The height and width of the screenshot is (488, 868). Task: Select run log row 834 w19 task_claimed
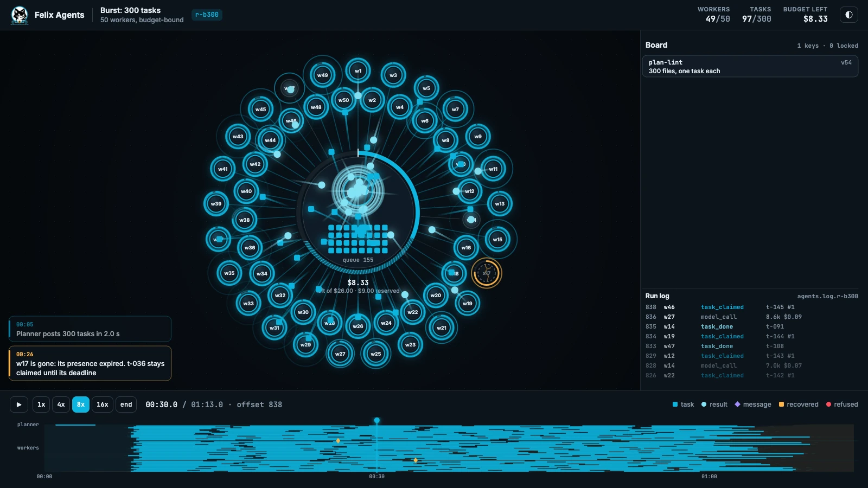(x=752, y=336)
